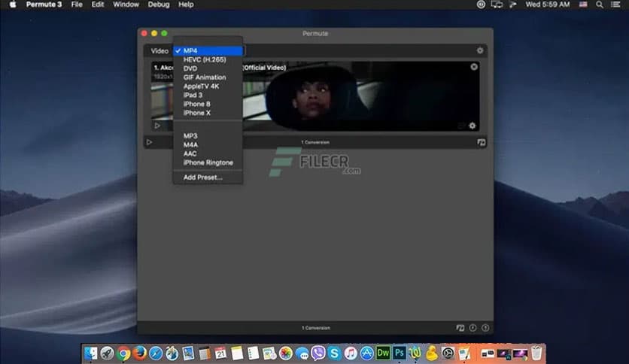Launch Viber from the Dock
Screen dimensions: 629x364
(x=318, y=353)
